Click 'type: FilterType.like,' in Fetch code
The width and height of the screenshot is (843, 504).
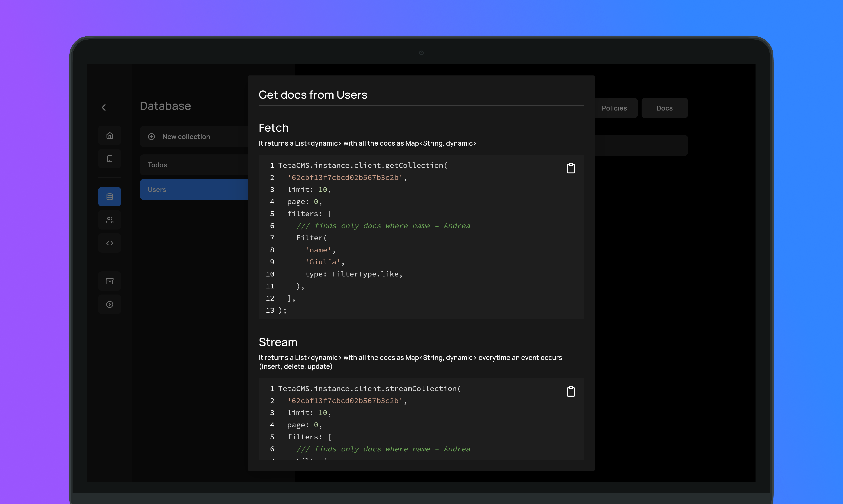tap(354, 274)
